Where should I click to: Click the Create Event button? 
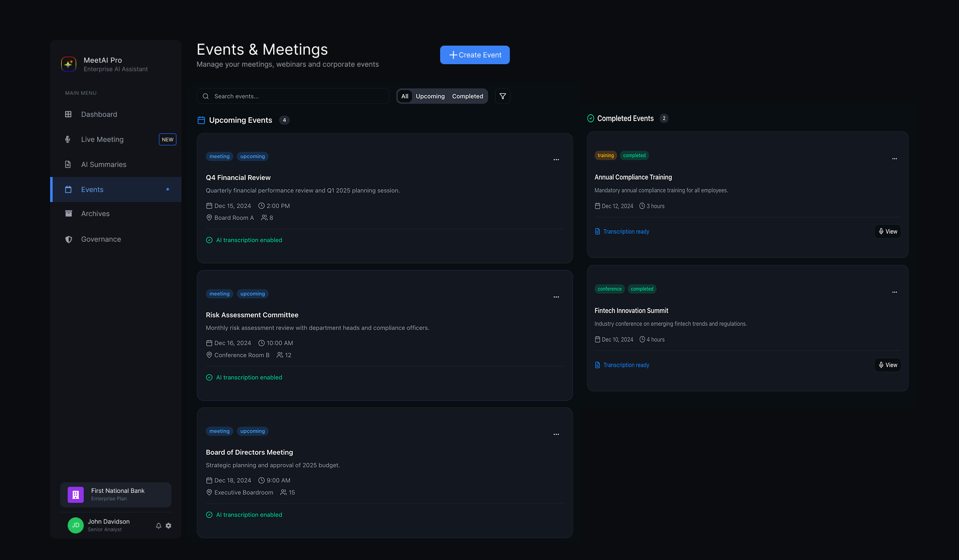pyautogui.click(x=474, y=55)
